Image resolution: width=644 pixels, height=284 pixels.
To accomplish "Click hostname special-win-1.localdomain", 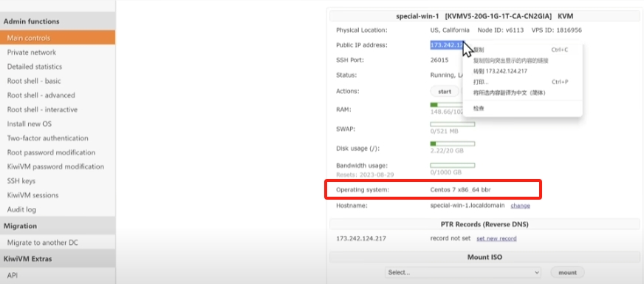I will (x=468, y=206).
